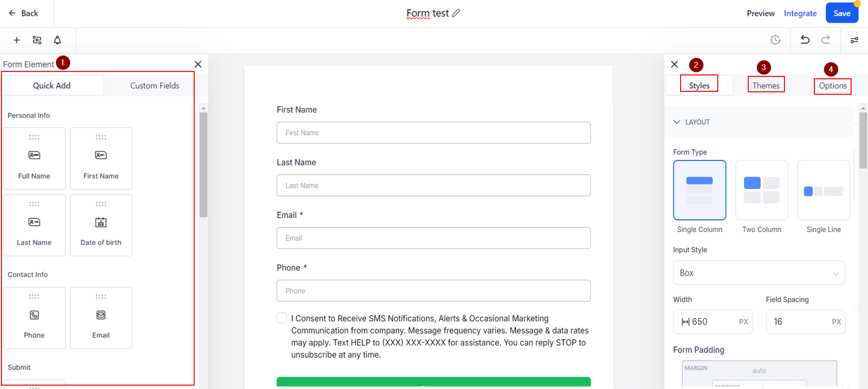868x389 pixels.
Task: Select the Single Line form type
Action: tap(823, 190)
